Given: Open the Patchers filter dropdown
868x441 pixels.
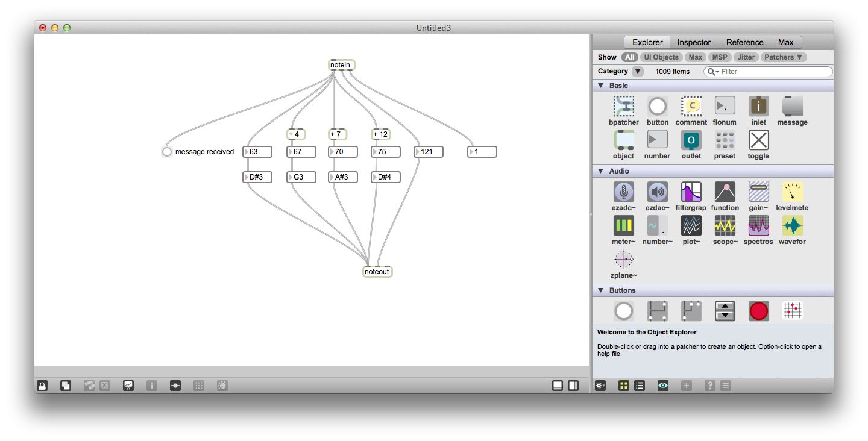Looking at the screenshot, I should [783, 57].
